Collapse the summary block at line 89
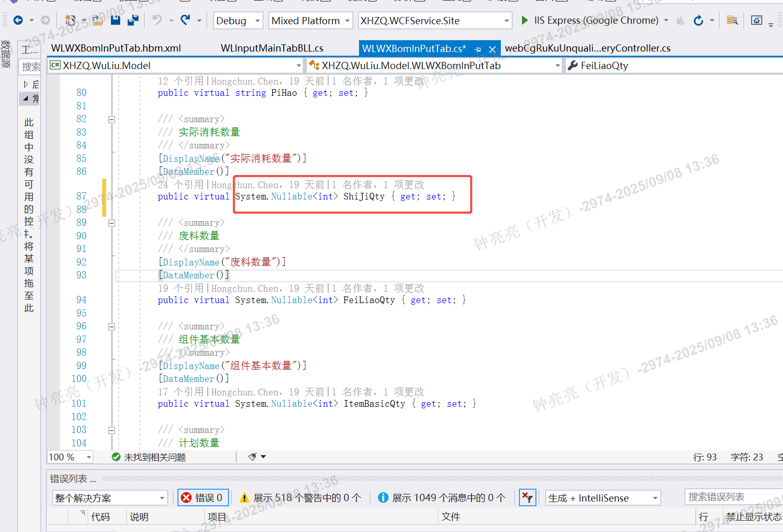The width and height of the screenshot is (783, 532). tap(111, 223)
